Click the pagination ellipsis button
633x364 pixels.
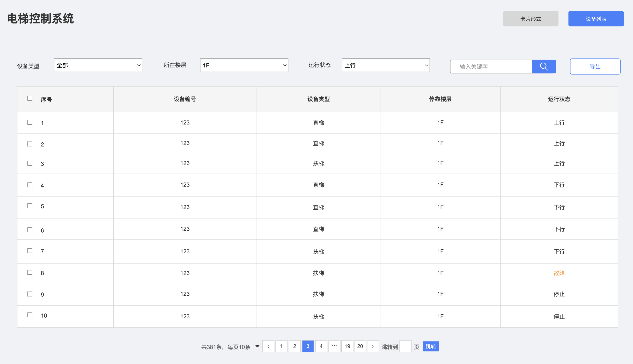pos(334,346)
